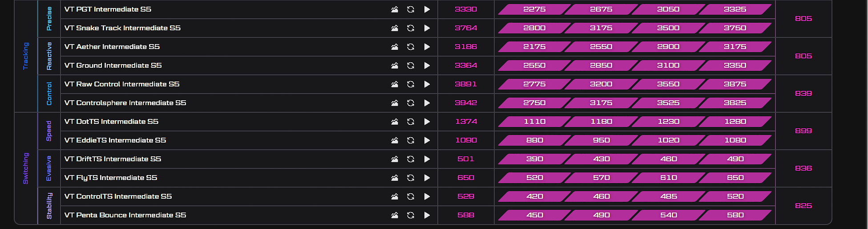868x229 pixels.
Task: Refresh VT Controlsphere Intermediate S5 score
Action: (411, 103)
